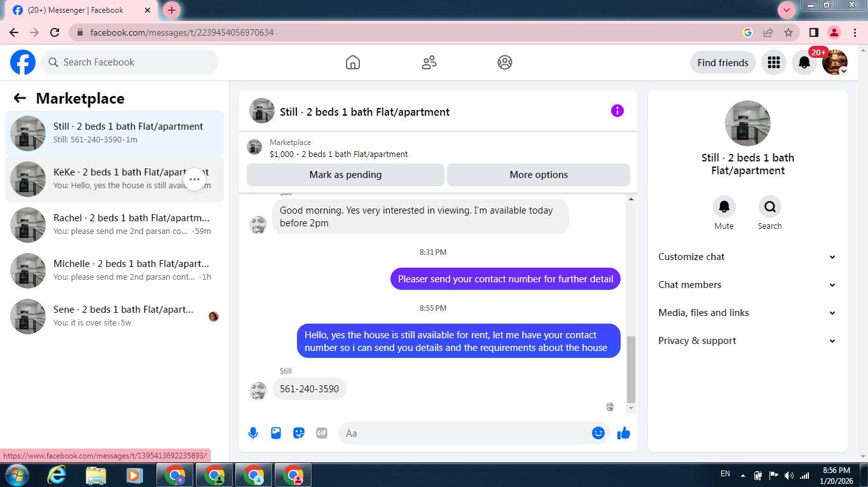Click the voice clip microphone icon
Image resolution: width=868 pixels, height=487 pixels.
click(253, 433)
